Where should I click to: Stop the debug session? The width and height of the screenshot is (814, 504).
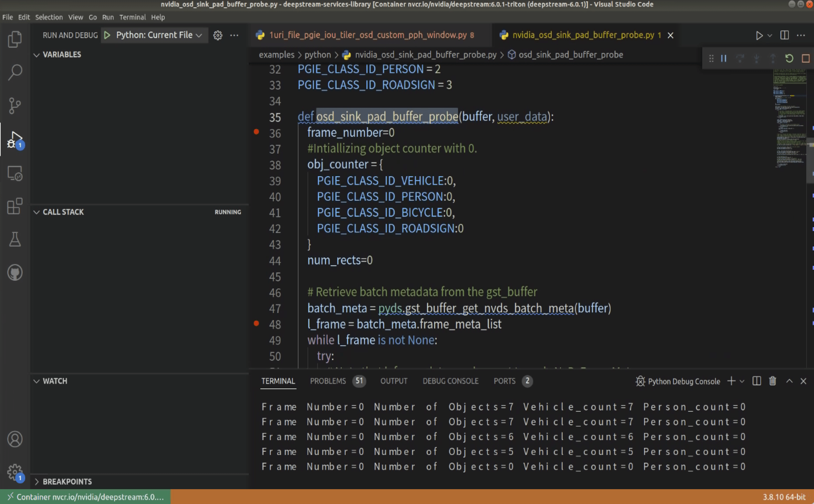[x=805, y=58]
